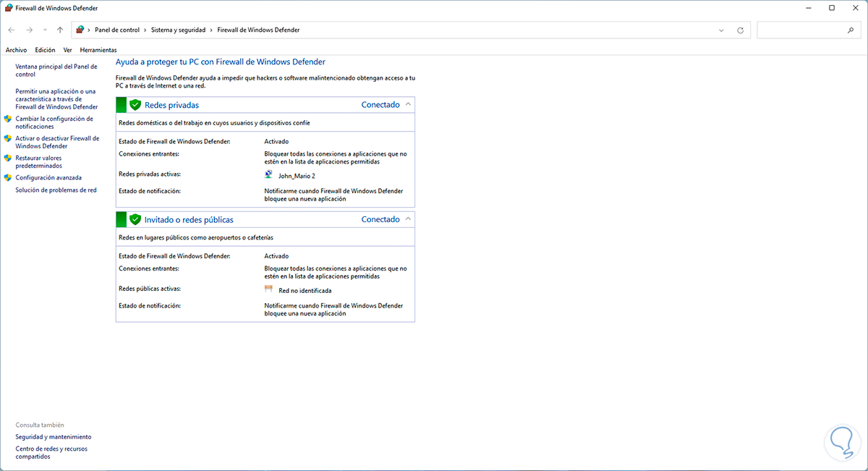Click green shield icon of Invitado o redes públicas
Screen dimensions: 868x471
tap(135, 219)
